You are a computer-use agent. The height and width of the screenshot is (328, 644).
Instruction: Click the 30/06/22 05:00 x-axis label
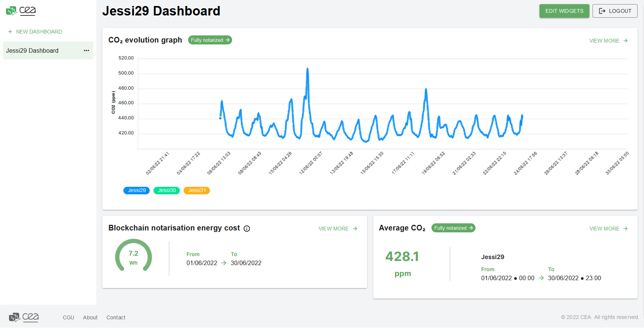pos(617,163)
